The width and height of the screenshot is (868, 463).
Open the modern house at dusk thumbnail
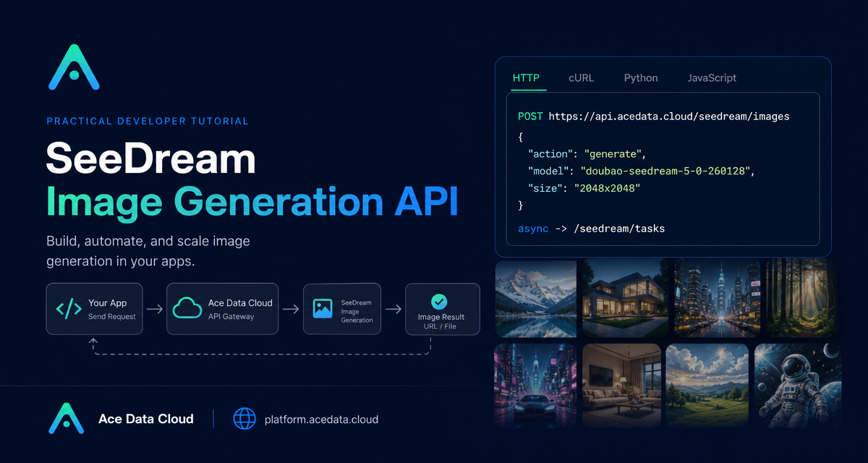pos(626,298)
